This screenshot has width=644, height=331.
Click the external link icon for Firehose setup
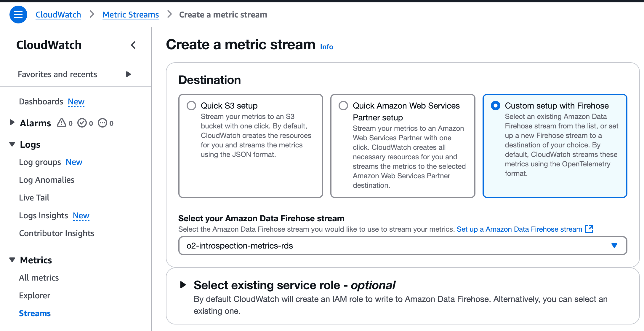pyautogui.click(x=590, y=229)
